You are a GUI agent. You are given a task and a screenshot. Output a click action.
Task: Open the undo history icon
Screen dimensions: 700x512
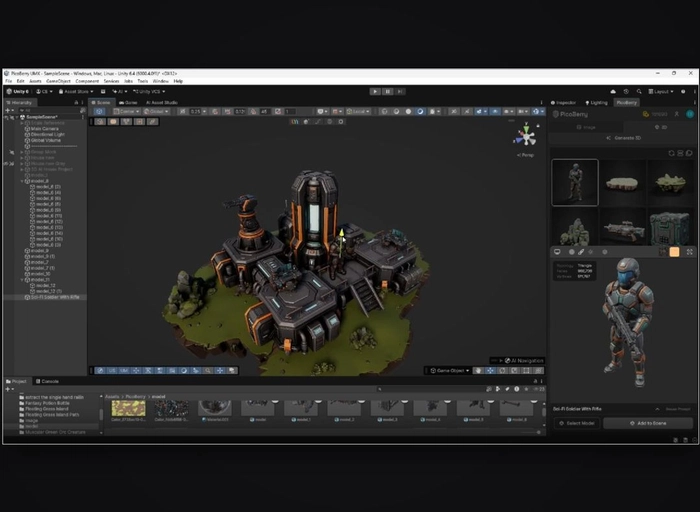(626, 92)
